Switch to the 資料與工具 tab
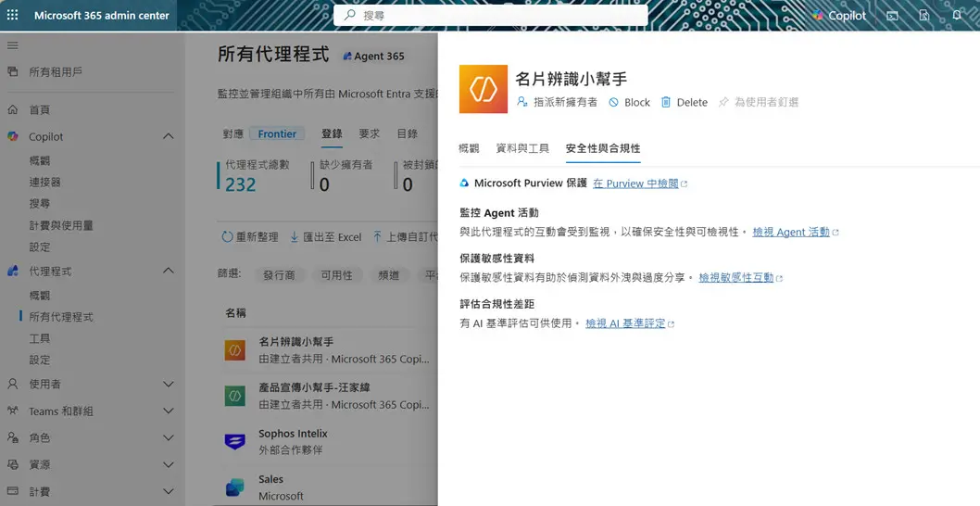This screenshot has width=980, height=506. (x=522, y=148)
